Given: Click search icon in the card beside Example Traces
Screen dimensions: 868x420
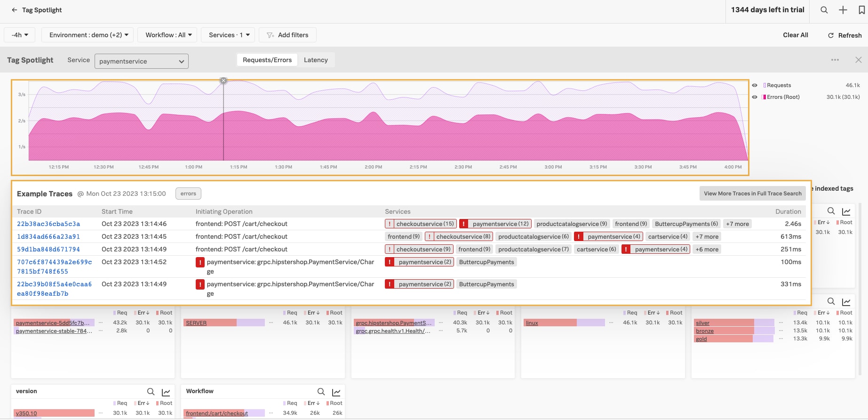Looking at the screenshot, I should tap(831, 211).
